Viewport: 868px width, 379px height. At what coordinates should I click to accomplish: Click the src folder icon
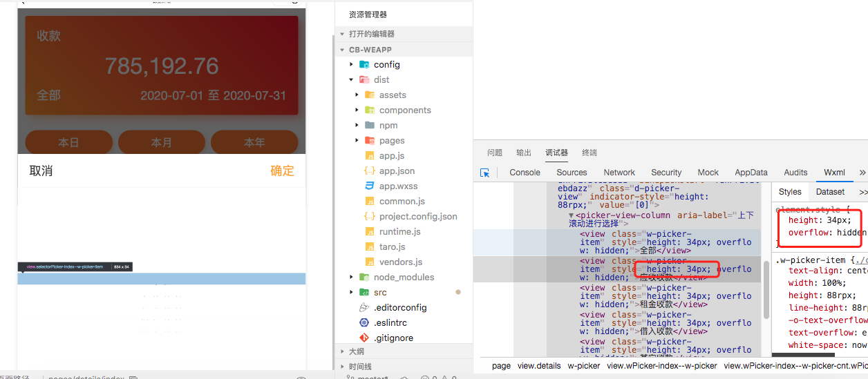click(x=364, y=292)
